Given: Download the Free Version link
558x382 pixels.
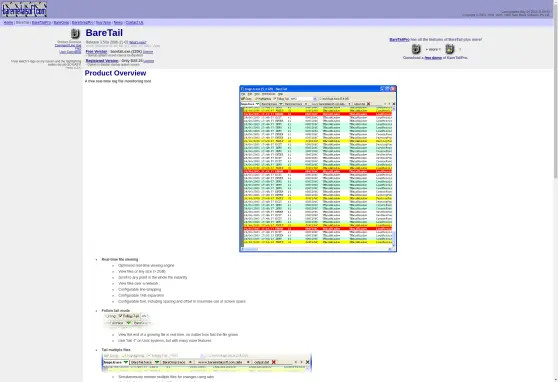Looking at the screenshot, I should point(96,52).
